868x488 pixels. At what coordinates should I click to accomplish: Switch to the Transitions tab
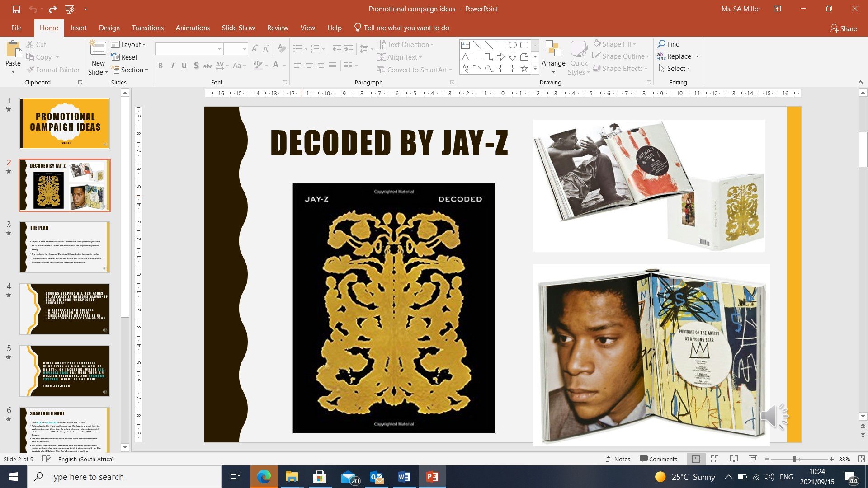pyautogui.click(x=148, y=28)
